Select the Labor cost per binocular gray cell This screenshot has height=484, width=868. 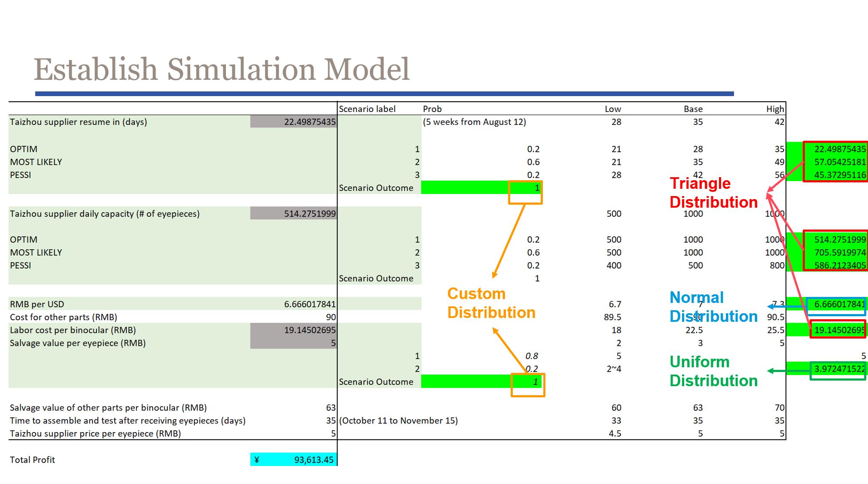point(293,330)
